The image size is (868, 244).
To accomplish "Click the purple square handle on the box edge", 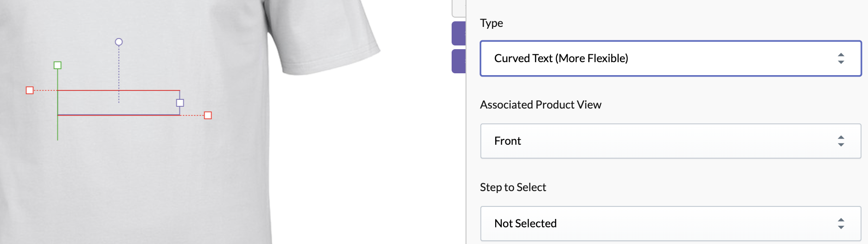I will tap(180, 103).
